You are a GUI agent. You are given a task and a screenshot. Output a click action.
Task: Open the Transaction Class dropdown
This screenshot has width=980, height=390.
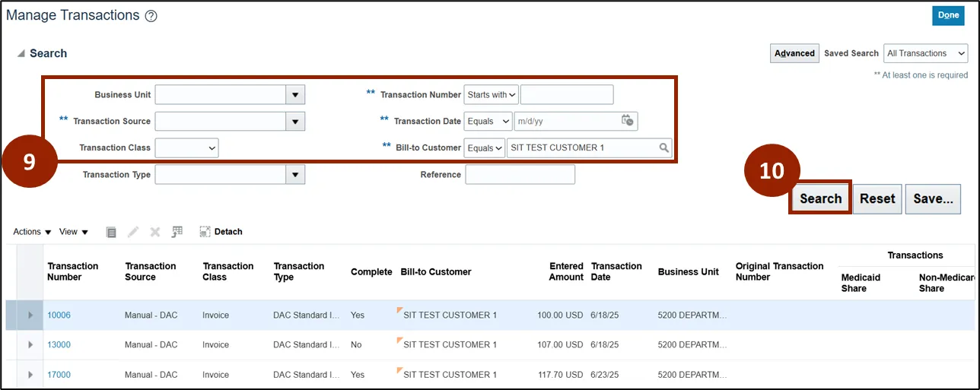(x=186, y=147)
